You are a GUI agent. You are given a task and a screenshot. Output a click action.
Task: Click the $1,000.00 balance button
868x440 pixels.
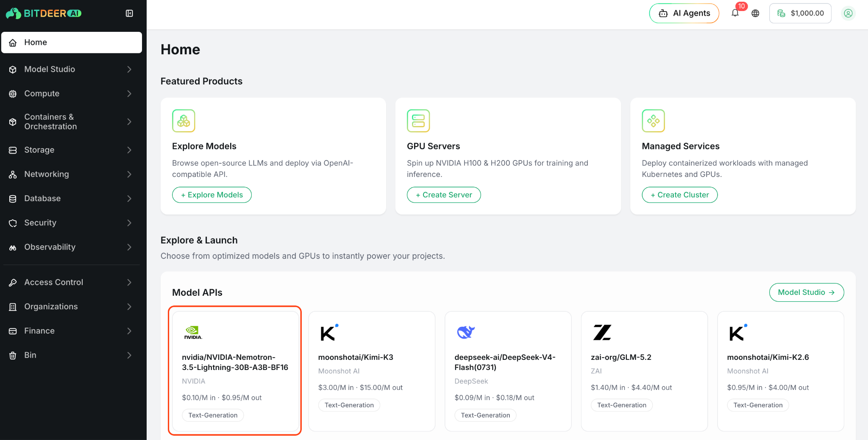point(800,13)
